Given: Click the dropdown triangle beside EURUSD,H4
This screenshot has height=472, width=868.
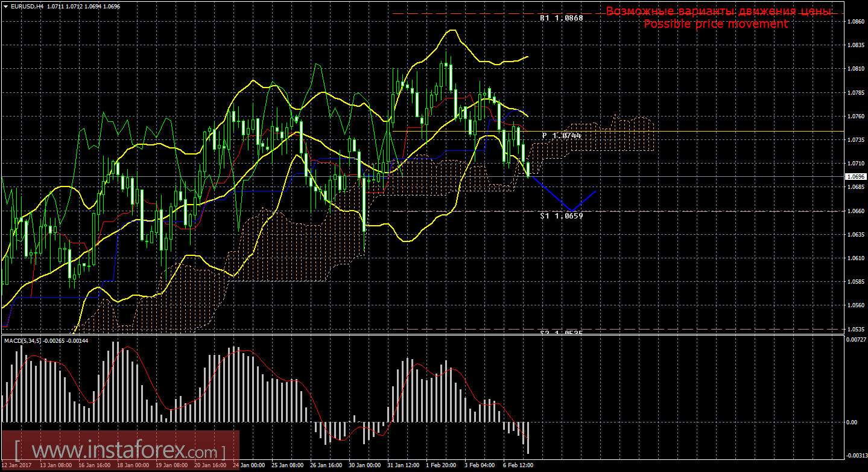Looking at the screenshot, I should click(5, 6).
